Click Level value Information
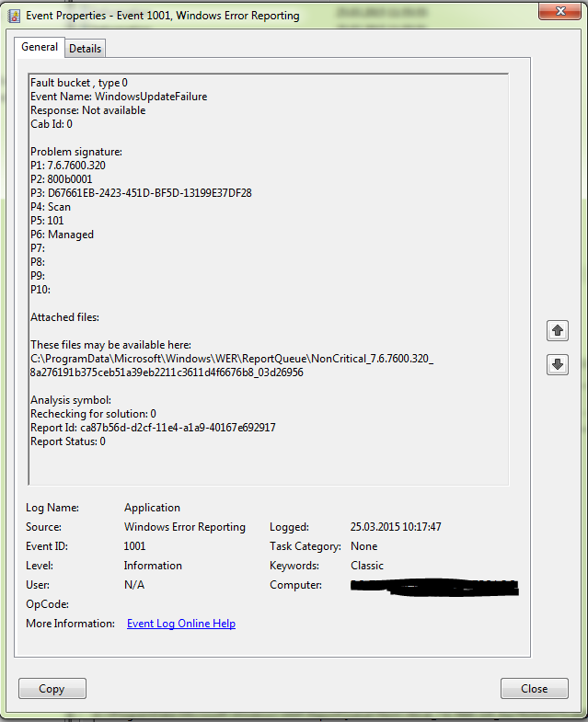Image resolution: width=588 pixels, height=722 pixels. coord(153,566)
